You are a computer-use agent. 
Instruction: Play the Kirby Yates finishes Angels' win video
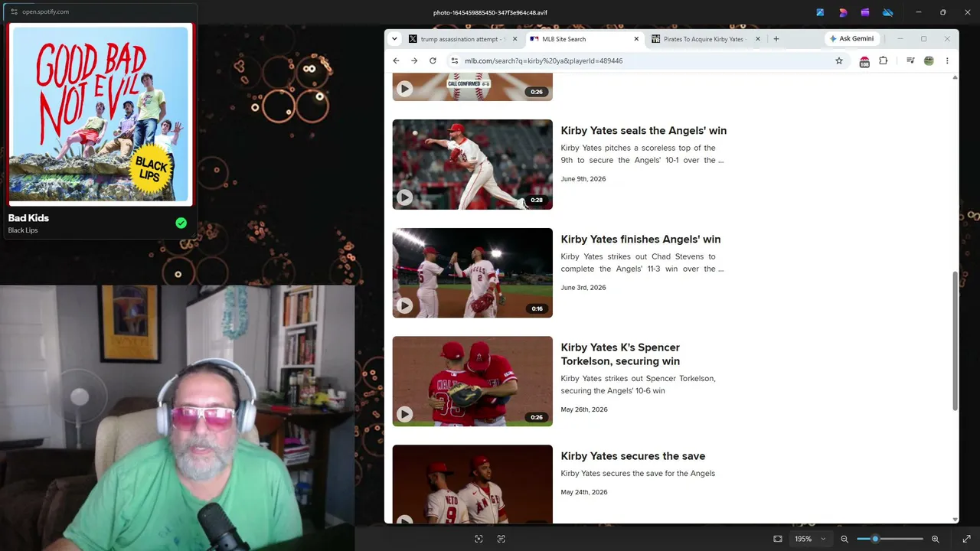405,306
